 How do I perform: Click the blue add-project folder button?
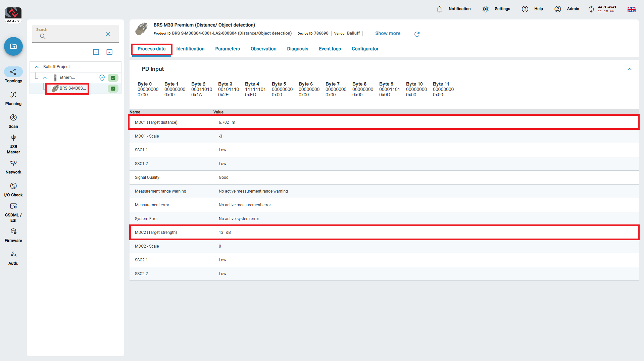(x=13, y=46)
